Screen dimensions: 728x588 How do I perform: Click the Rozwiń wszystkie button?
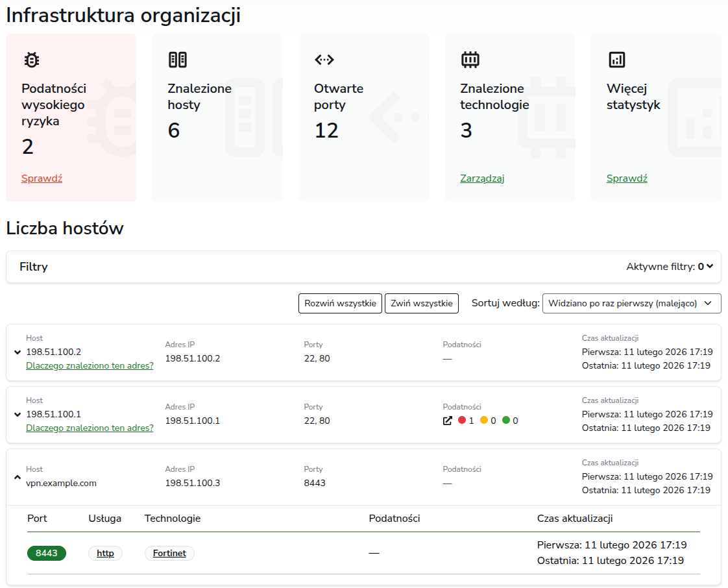(340, 303)
